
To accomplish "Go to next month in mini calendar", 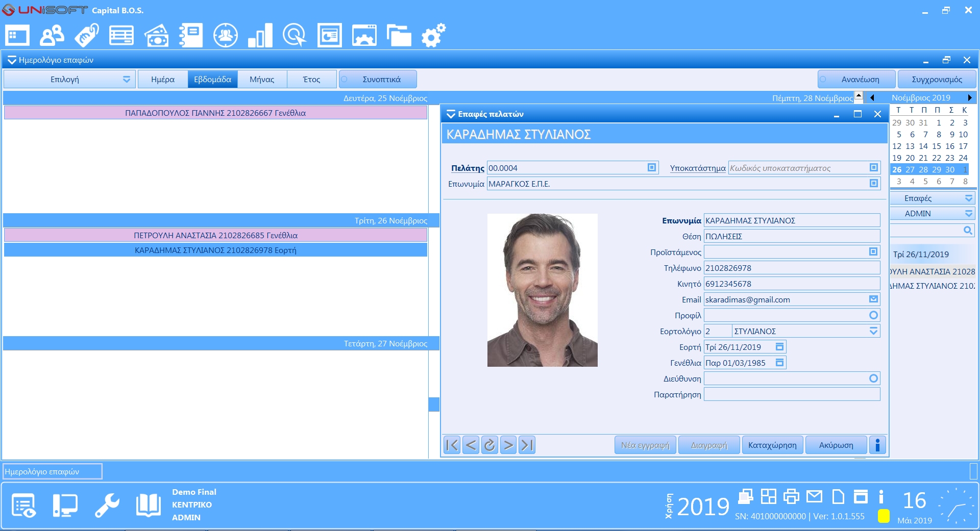I will [969, 98].
